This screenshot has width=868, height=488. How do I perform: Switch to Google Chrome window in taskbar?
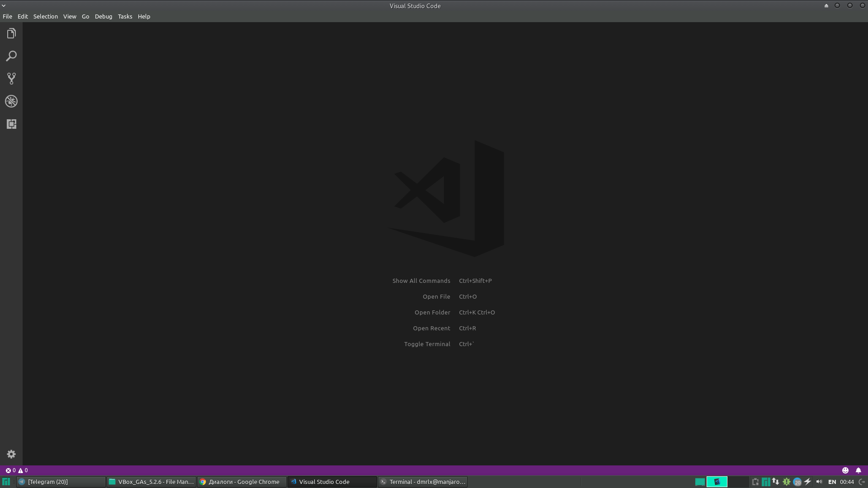coord(242,482)
